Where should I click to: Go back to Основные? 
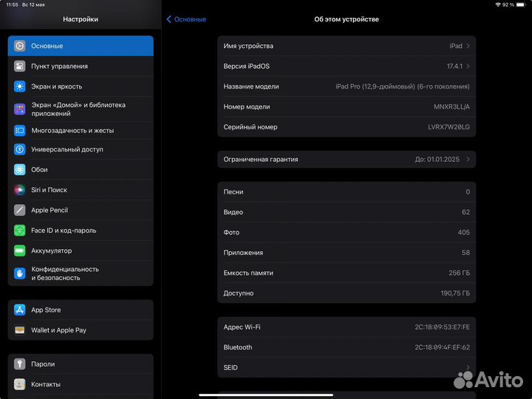(x=186, y=19)
